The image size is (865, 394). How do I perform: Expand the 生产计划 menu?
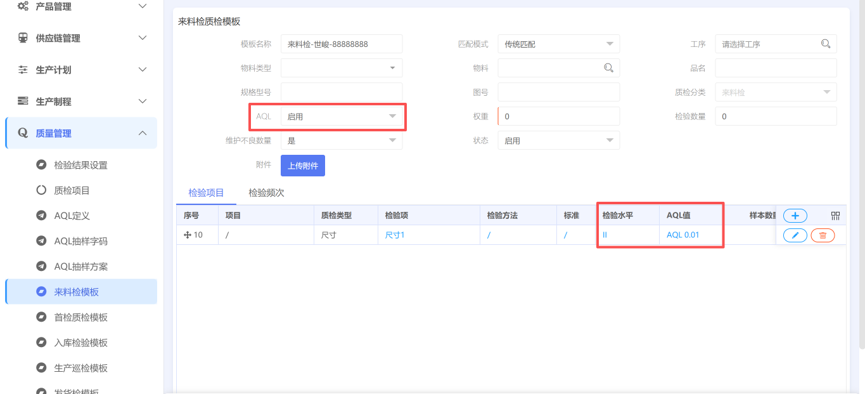point(142,70)
